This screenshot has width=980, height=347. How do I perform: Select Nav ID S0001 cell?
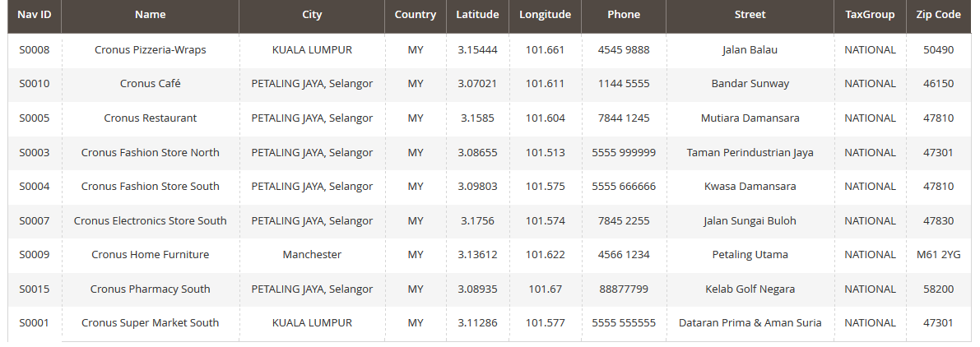pos(35,323)
